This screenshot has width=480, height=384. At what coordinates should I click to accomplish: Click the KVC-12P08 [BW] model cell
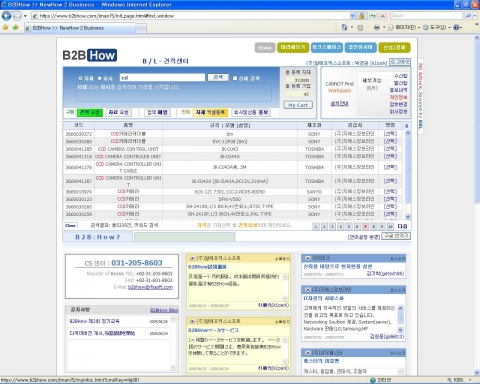pyautogui.click(x=230, y=141)
